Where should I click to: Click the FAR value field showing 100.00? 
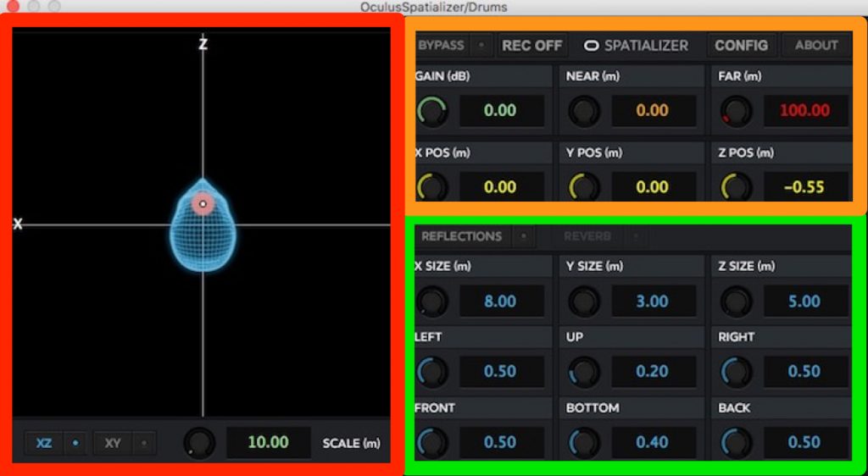click(804, 111)
